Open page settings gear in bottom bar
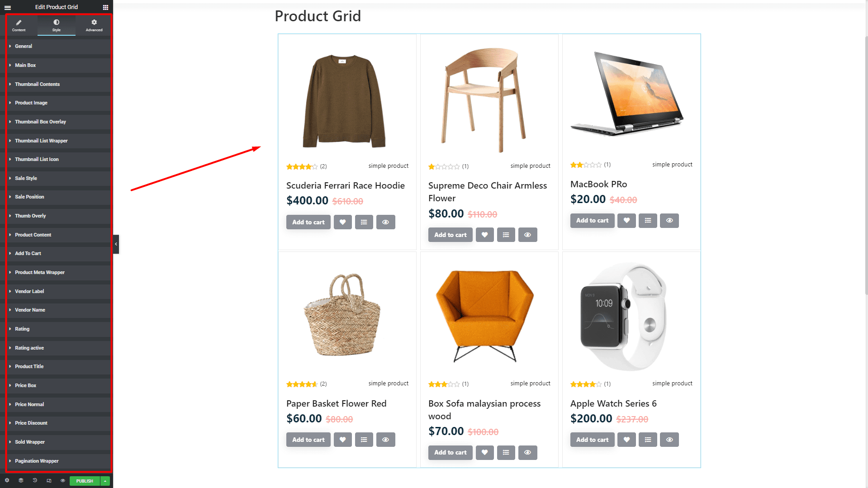Image resolution: width=868 pixels, height=488 pixels. click(x=7, y=481)
